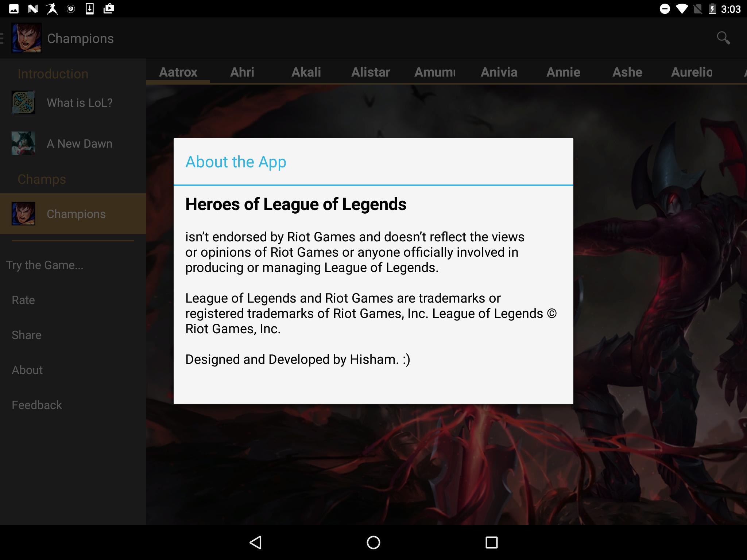Tap the About the App dialog title

(236, 162)
